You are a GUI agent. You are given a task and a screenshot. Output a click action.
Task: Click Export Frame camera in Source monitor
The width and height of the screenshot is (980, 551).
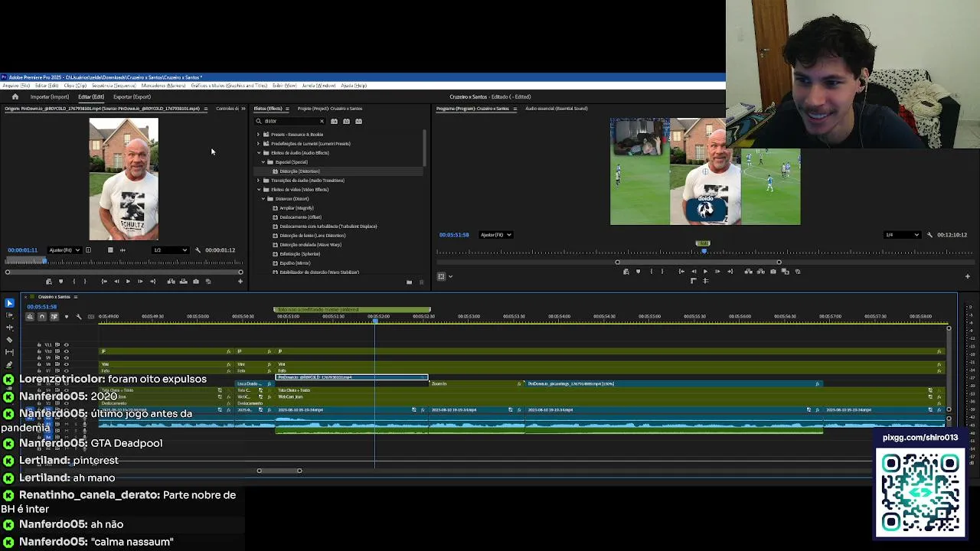click(x=196, y=282)
